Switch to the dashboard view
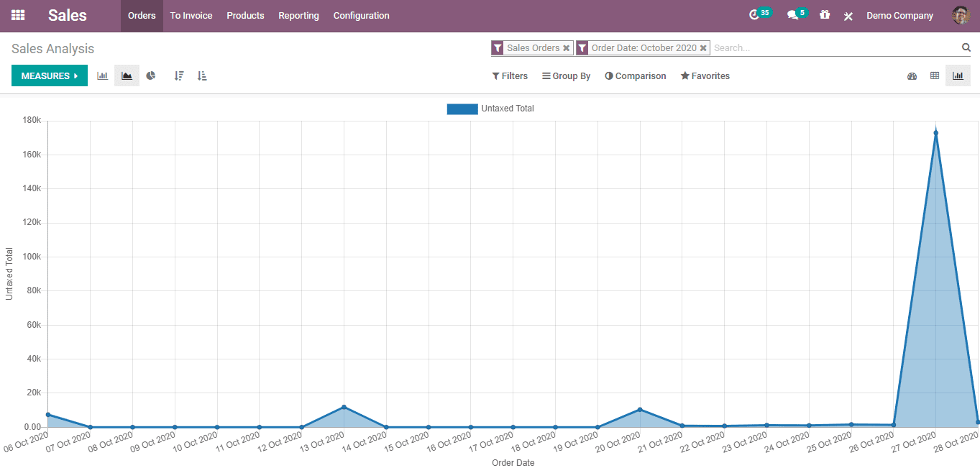 coord(912,75)
